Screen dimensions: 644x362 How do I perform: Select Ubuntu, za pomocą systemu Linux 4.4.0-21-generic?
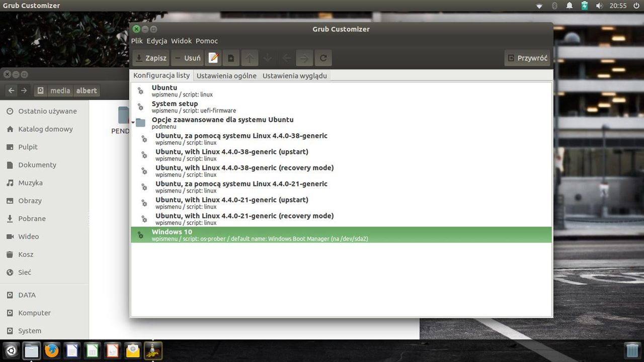[341, 187]
